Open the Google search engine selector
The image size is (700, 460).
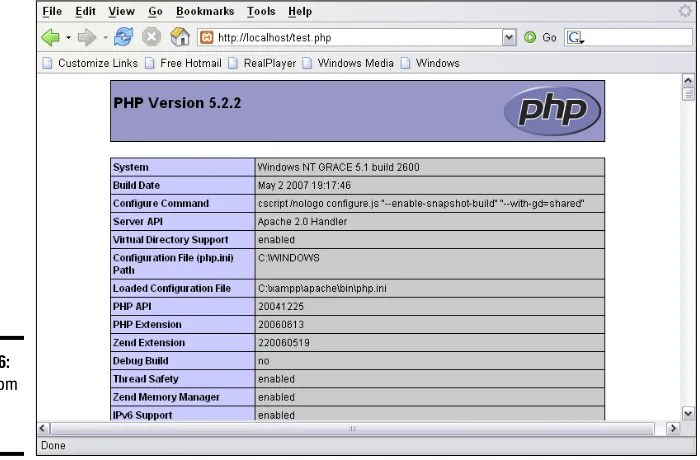[575, 38]
